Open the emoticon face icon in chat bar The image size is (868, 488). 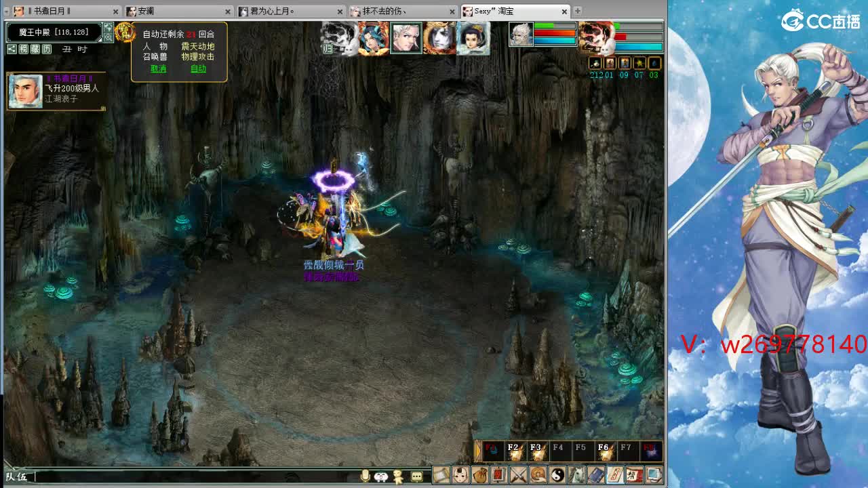tap(381, 476)
